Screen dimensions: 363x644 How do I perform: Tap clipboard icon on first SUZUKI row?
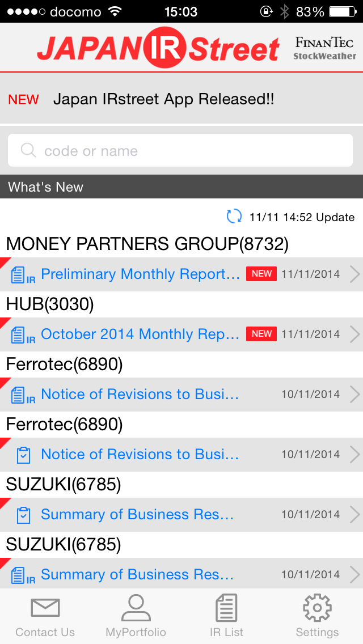pos(23,515)
